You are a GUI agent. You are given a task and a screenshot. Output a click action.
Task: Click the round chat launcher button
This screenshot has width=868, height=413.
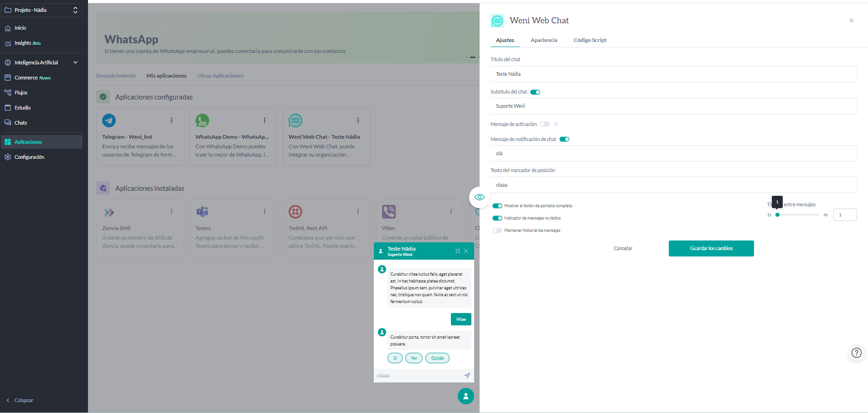(466, 396)
